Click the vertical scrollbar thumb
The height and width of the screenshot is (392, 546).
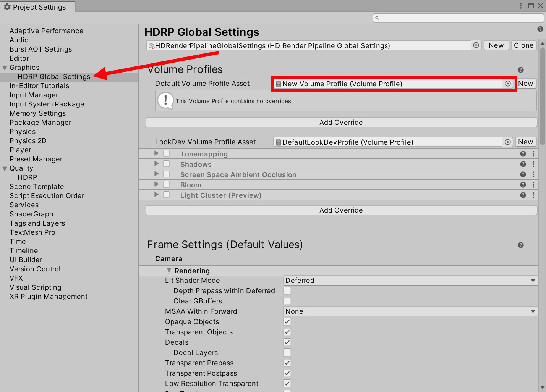543,96
